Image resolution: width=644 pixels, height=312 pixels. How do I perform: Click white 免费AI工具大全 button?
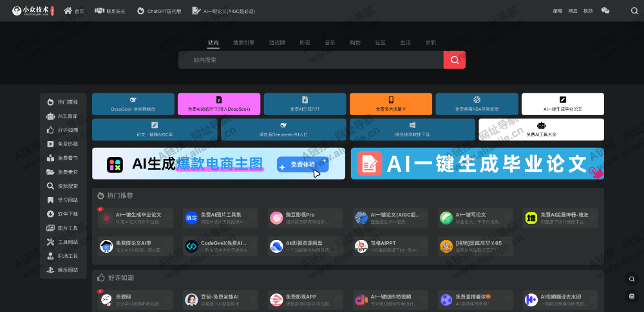(x=542, y=130)
